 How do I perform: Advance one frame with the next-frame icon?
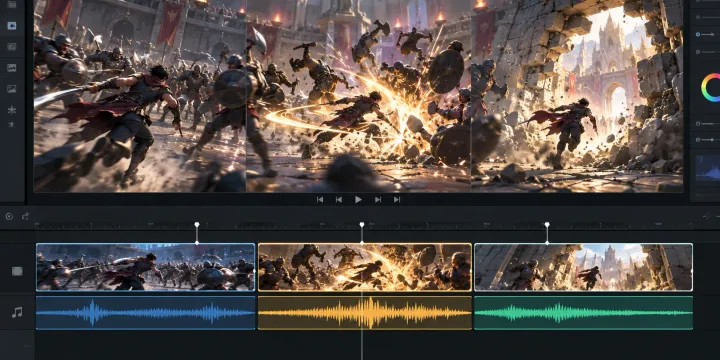click(x=378, y=199)
